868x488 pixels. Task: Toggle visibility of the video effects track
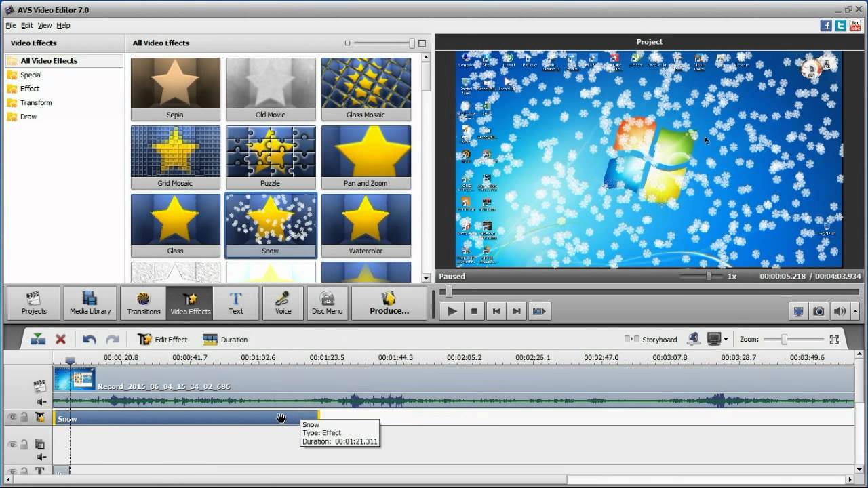12,418
